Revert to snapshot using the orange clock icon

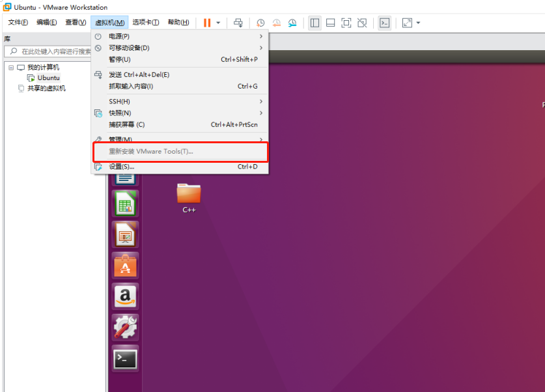[x=276, y=23]
